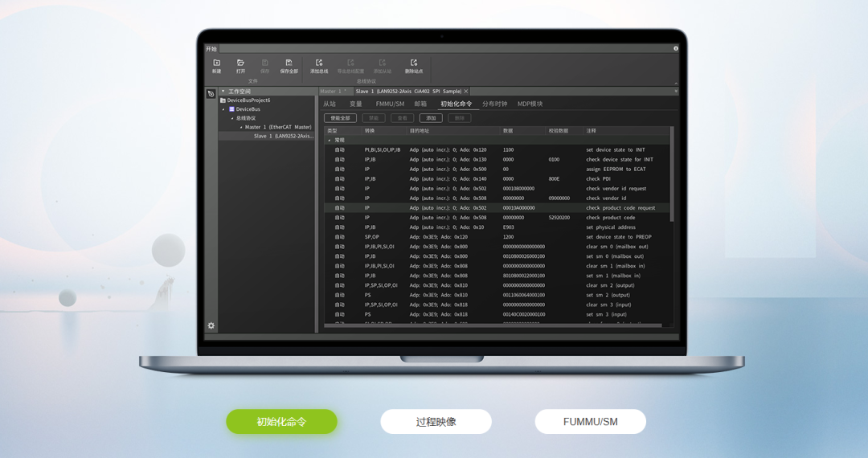
Task: Open the tab list dropdown arrow
Action: point(675,92)
